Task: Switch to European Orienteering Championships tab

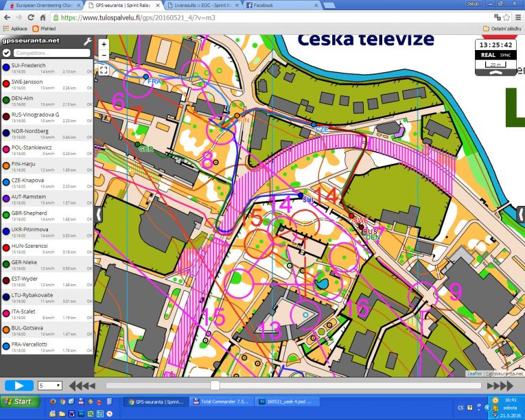Action: click(45, 5)
